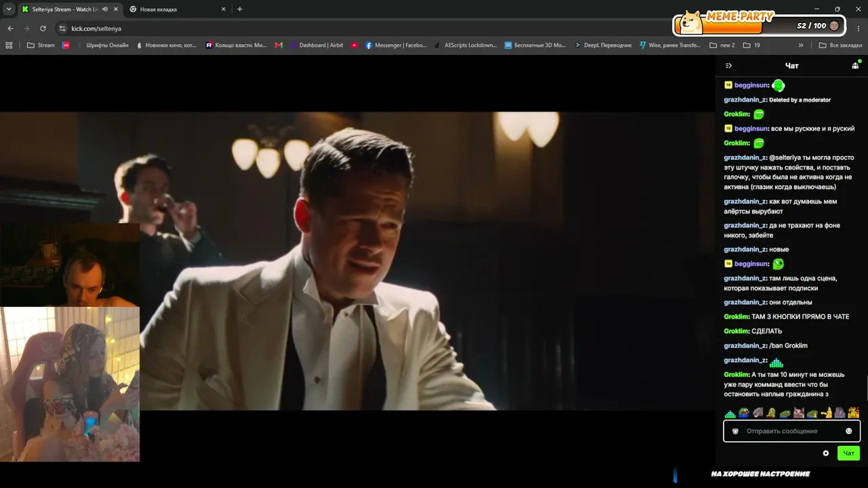This screenshot has width=868, height=488.
Task: Pick the fire emote at row end
Action: tap(853, 413)
